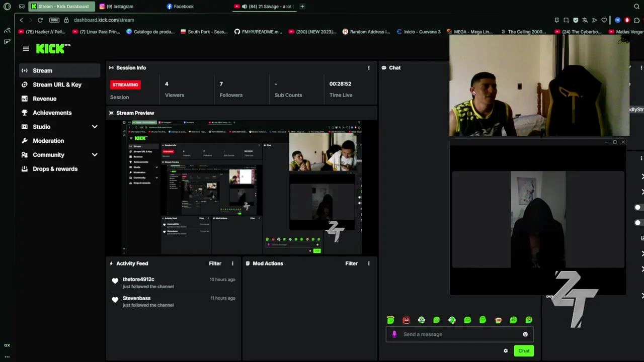Open Opera GX main menu logo
This screenshot has height=362, width=644.
pyautogui.click(x=7, y=7)
